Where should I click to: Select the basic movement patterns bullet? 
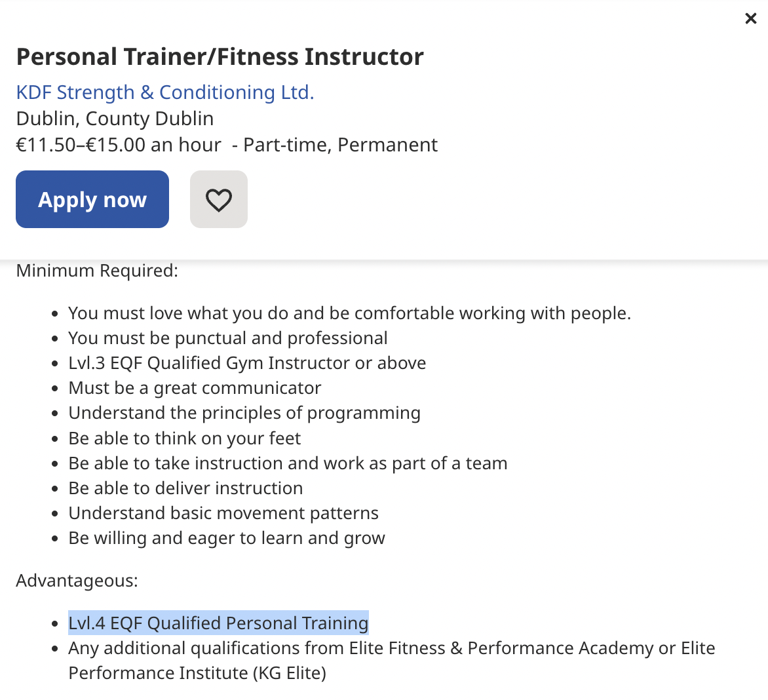pyautogui.click(x=223, y=513)
